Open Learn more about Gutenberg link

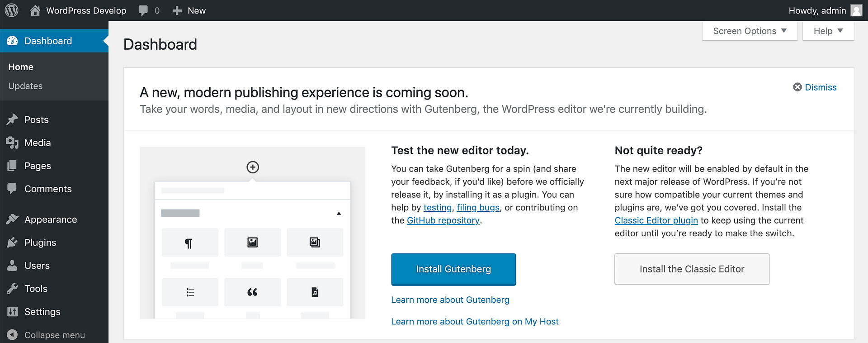[450, 300]
